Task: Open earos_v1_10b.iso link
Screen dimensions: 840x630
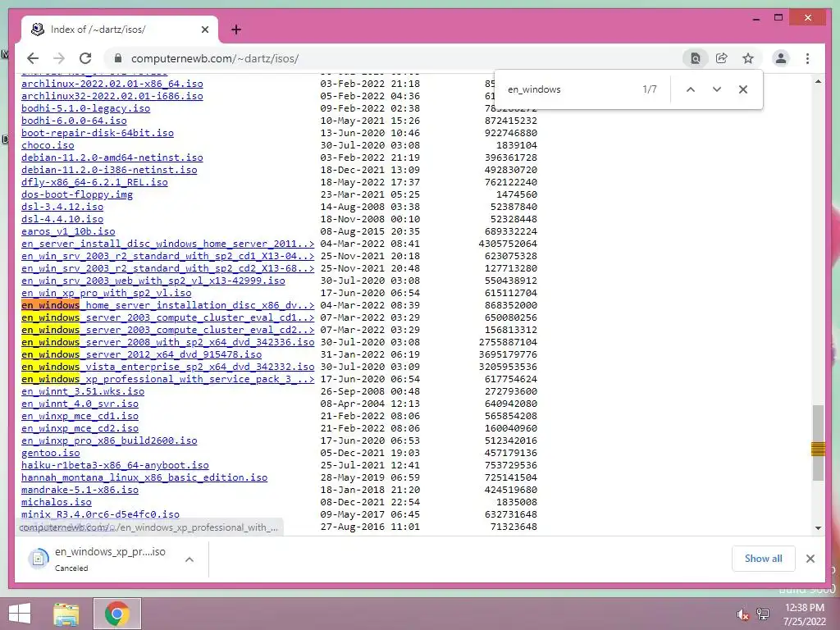Action: pyautogui.click(x=68, y=231)
